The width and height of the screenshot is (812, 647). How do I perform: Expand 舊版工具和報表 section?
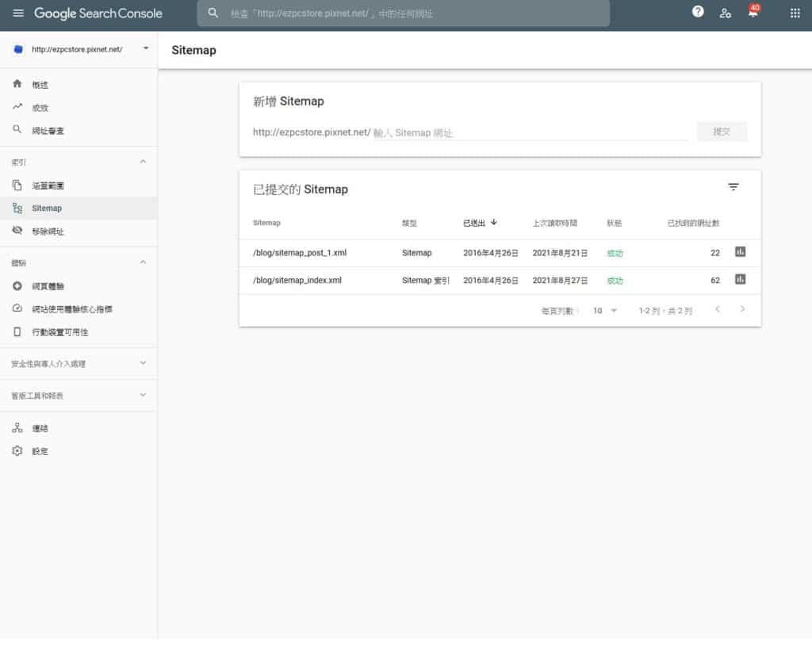click(x=143, y=395)
